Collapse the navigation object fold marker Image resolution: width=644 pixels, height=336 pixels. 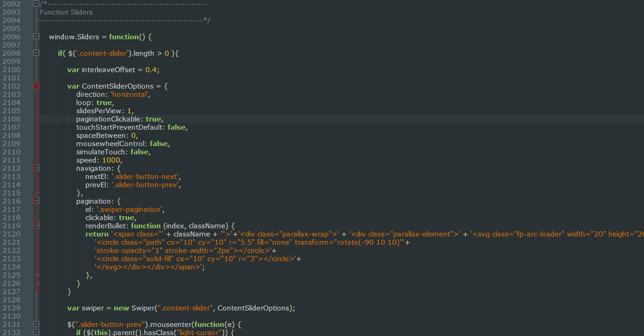pos(37,168)
